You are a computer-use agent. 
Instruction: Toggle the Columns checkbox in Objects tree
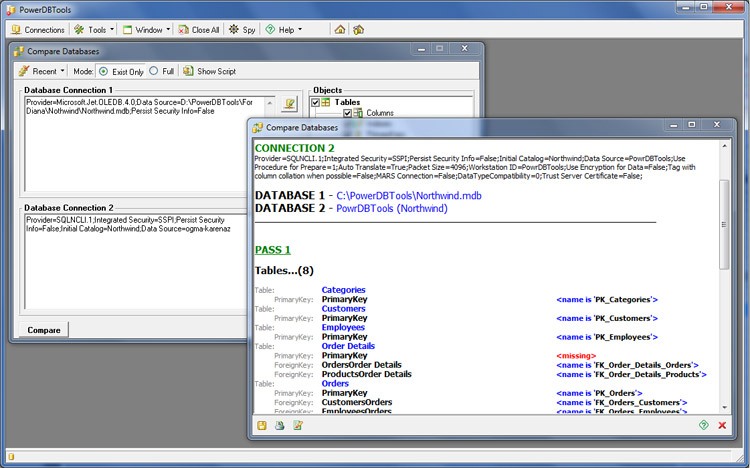point(348,113)
